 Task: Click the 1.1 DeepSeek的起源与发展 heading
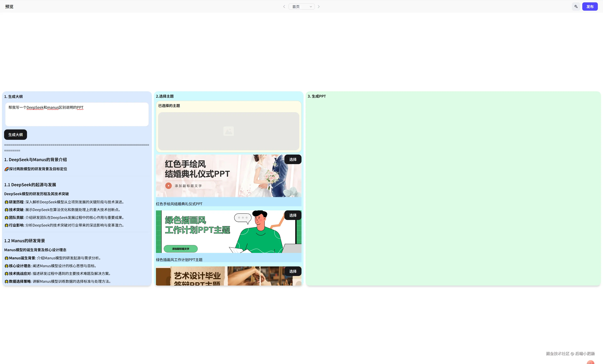pyautogui.click(x=30, y=185)
